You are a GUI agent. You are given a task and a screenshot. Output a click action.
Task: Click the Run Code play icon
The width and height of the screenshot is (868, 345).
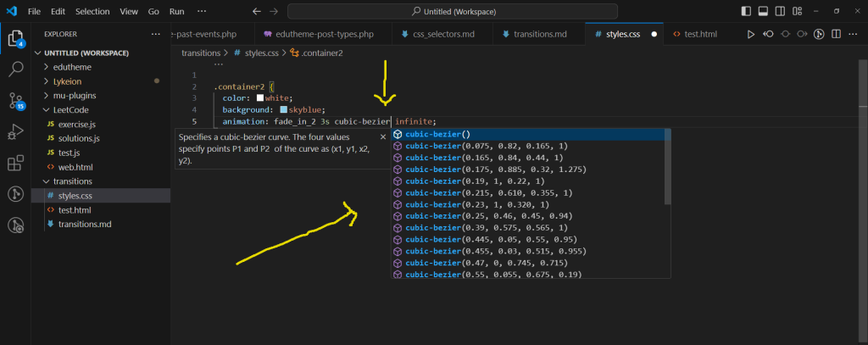pyautogui.click(x=750, y=35)
